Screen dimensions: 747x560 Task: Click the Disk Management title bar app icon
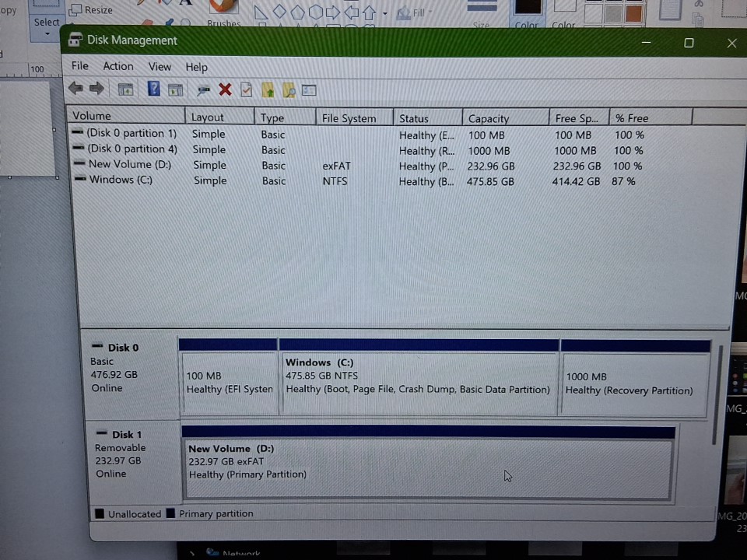point(75,40)
